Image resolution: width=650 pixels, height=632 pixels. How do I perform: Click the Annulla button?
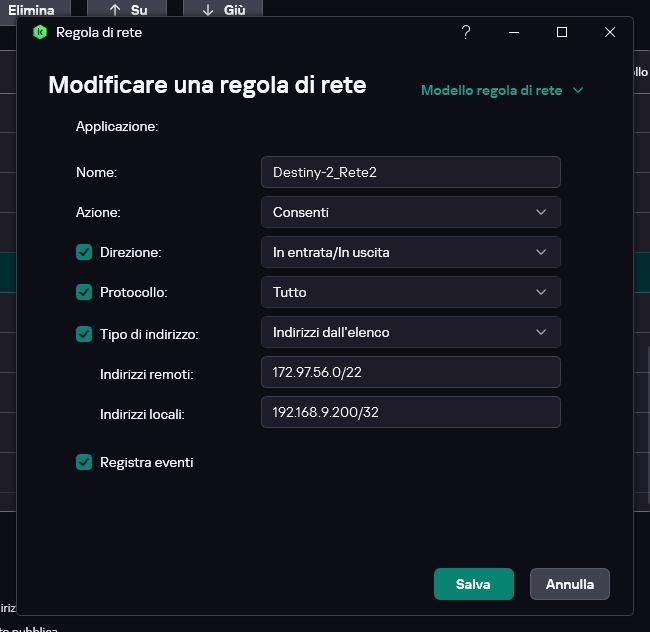569,584
